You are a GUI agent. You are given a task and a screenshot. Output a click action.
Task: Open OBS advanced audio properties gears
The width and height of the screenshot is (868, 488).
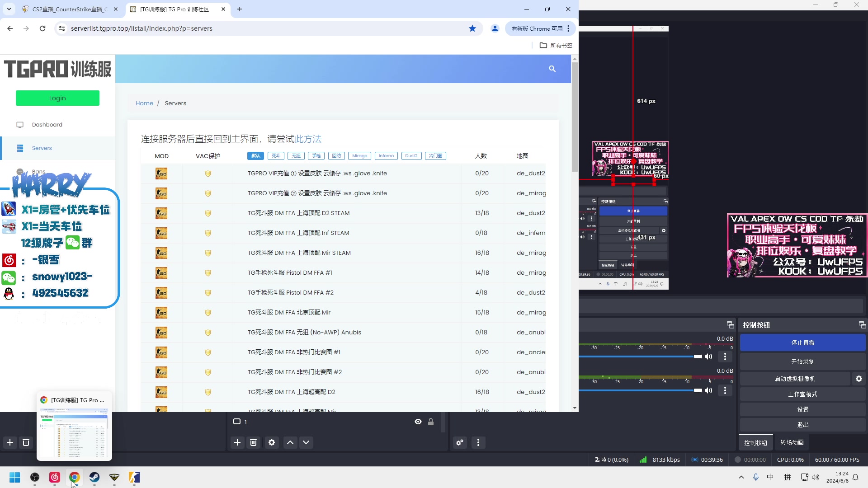[460, 442]
